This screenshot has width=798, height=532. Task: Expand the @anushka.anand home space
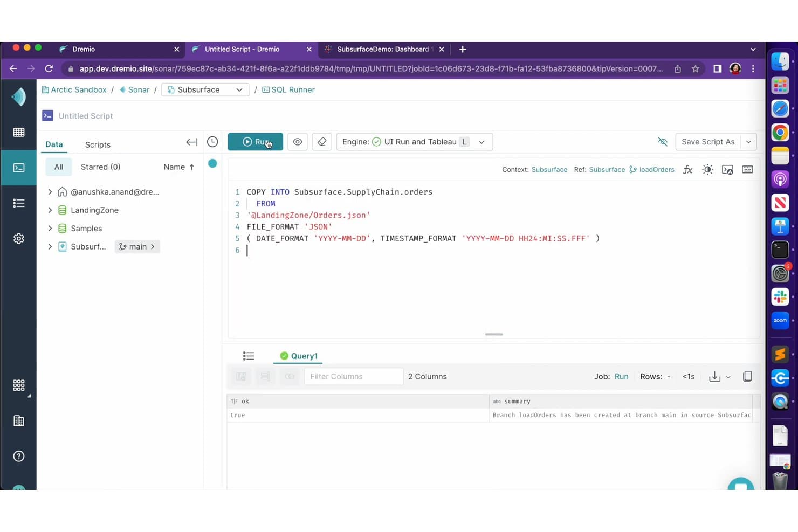50,192
